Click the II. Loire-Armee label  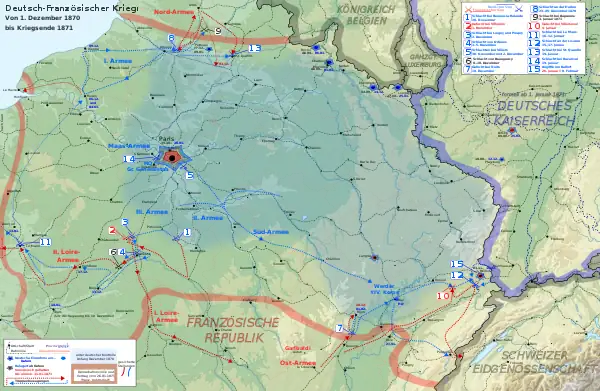click(x=67, y=256)
